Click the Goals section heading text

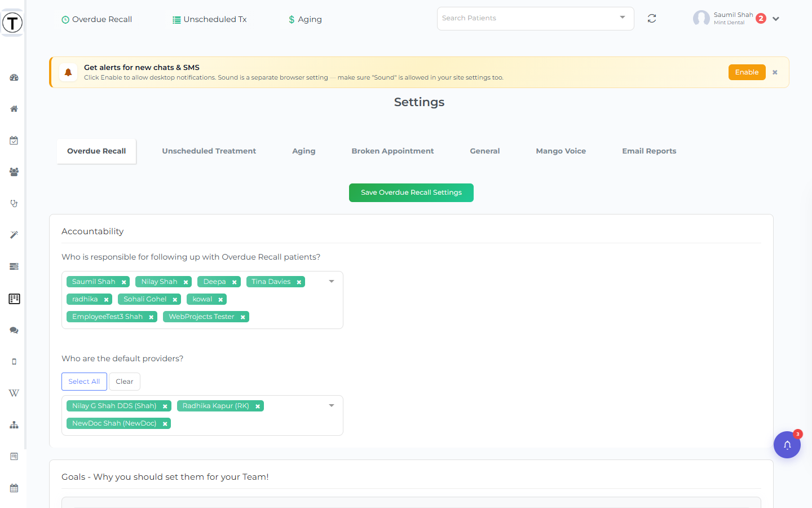(x=165, y=477)
